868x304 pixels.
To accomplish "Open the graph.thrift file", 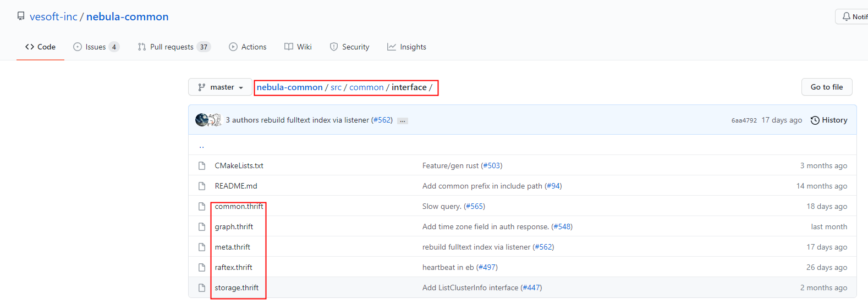I will [234, 226].
